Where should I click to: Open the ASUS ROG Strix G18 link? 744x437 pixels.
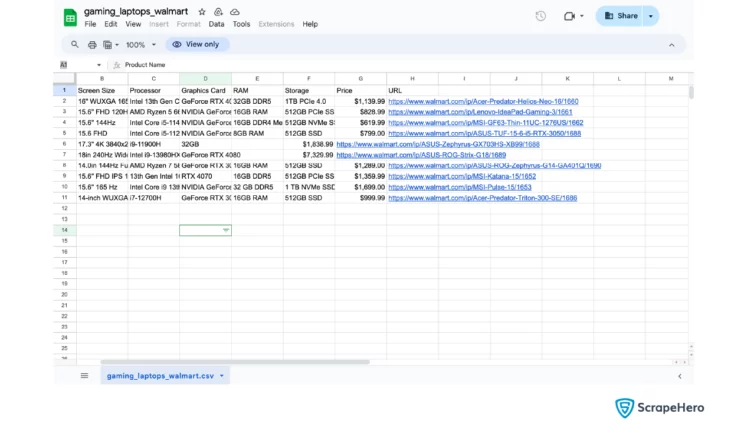(x=421, y=155)
